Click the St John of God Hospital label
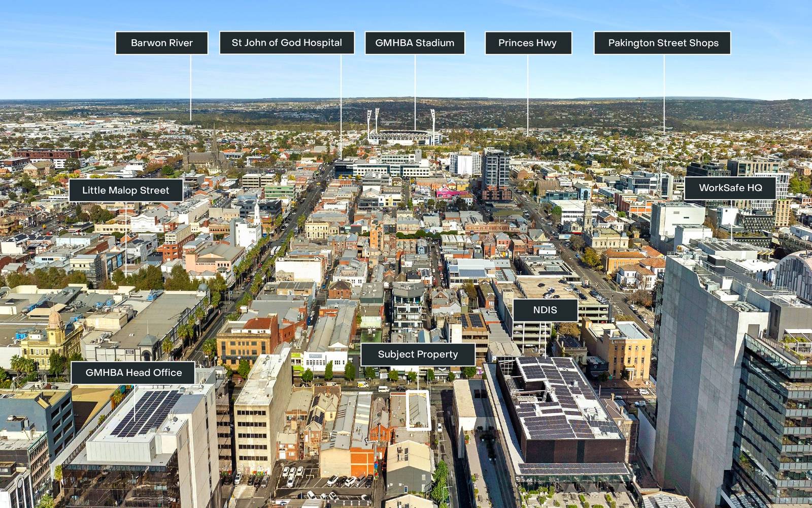The width and height of the screenshot is (812, 508). point(287,43)
